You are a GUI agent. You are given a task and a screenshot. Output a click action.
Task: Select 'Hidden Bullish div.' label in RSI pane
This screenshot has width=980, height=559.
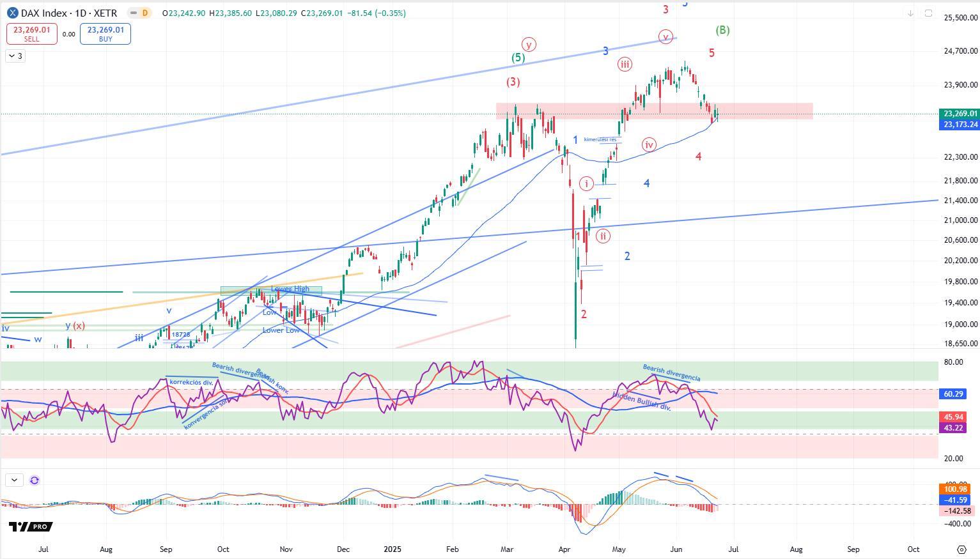[642, 401]
